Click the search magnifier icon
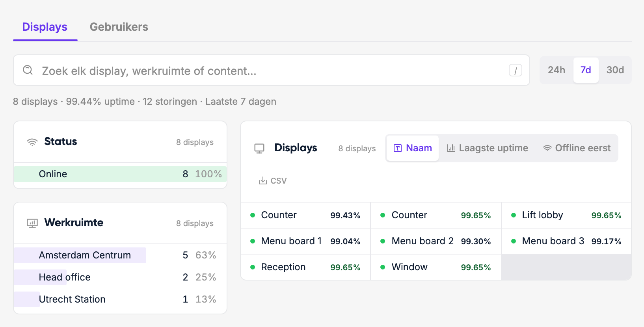 pos(28,70)
